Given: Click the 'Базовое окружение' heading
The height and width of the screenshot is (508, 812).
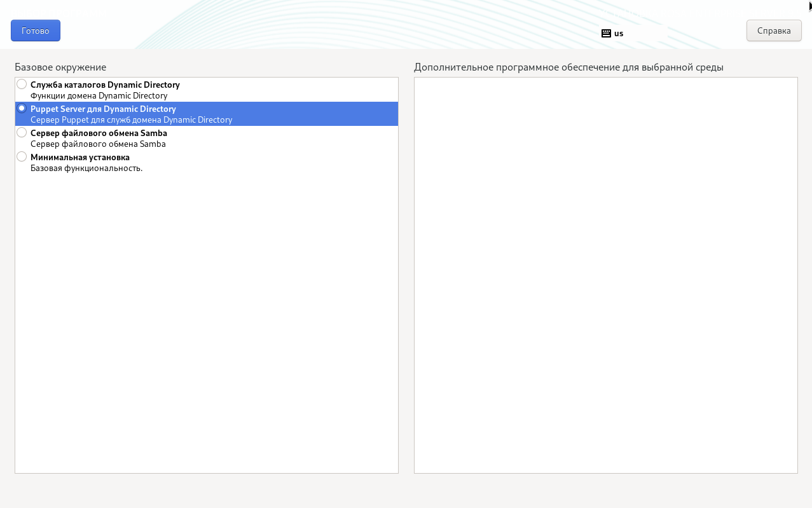Looking at the screenshot, I should (x=60, y=67).
